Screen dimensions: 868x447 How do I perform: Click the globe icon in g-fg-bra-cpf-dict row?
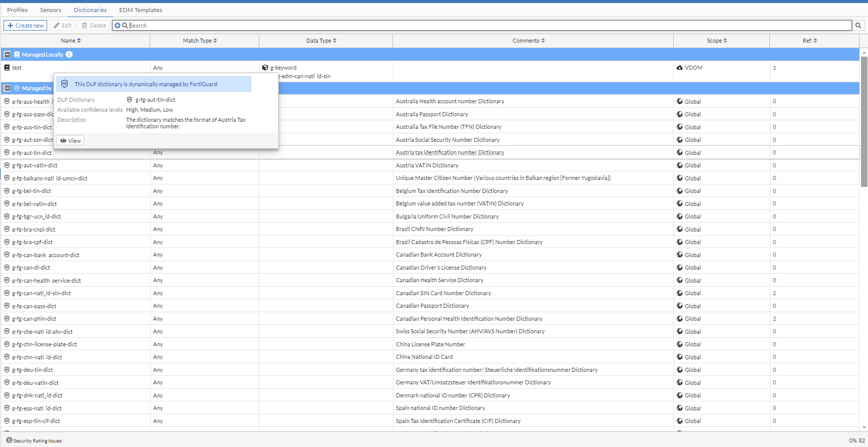coord(680,242)
